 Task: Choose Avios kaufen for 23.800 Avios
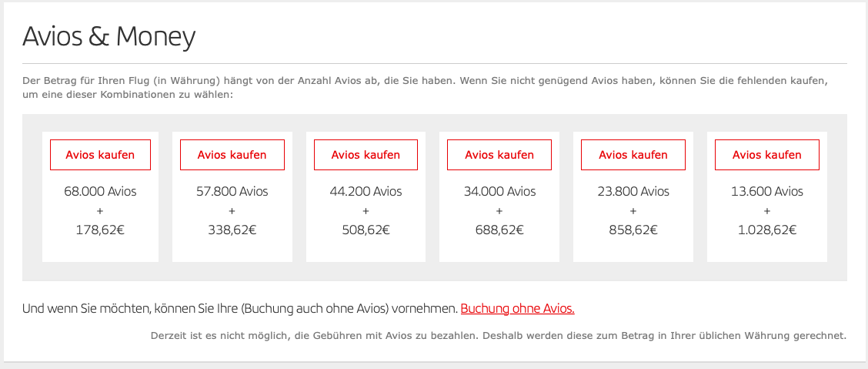click(x=633, y=155)
